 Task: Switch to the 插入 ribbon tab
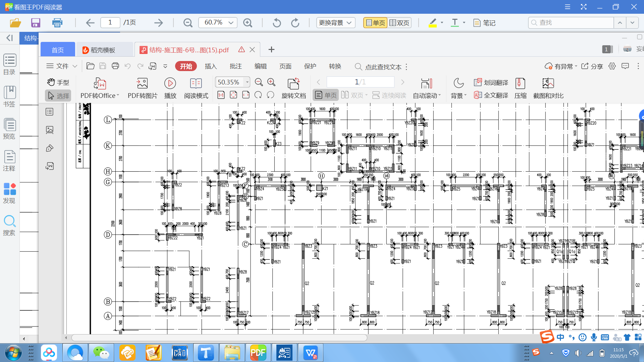click(211, 66)
